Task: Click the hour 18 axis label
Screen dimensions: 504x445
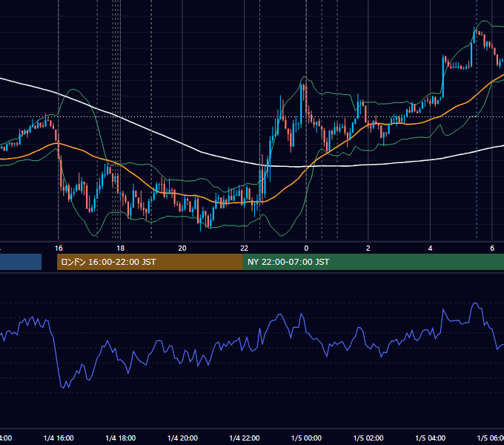Action: (x=121, y=248)
